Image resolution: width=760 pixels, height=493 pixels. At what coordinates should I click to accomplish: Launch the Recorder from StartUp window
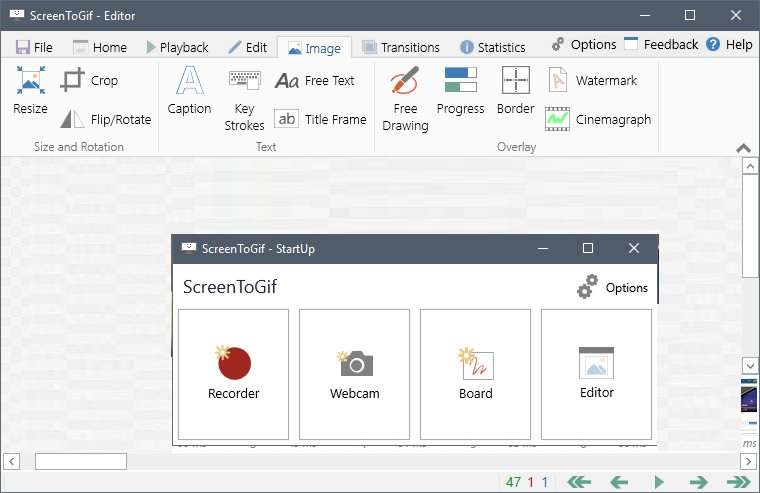tap(233, 374)
